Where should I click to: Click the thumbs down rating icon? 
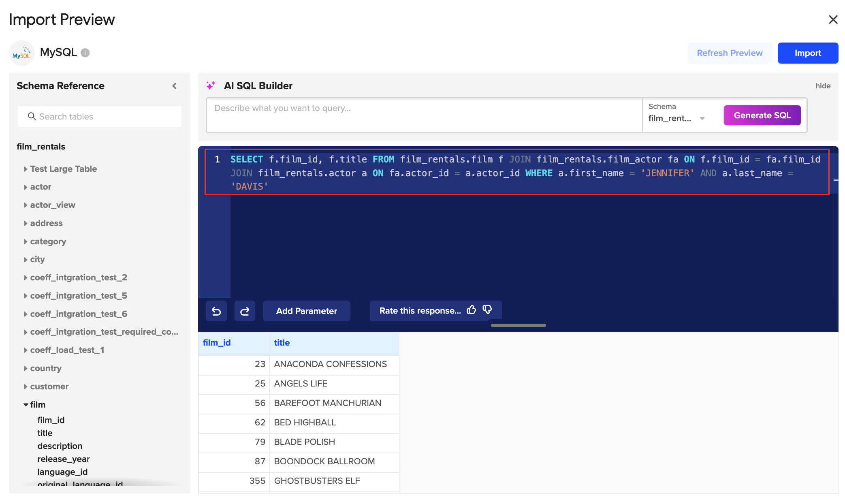pos(487,310)
